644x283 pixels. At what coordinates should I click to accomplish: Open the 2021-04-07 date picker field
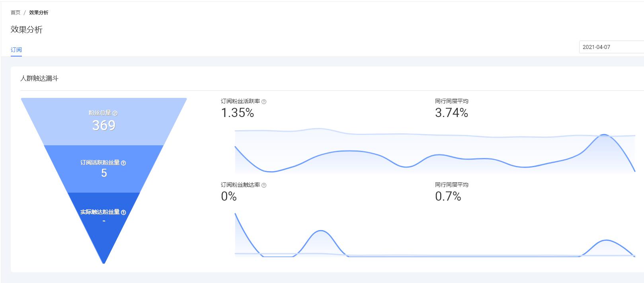pyautogui.click(x=611, y=47)
